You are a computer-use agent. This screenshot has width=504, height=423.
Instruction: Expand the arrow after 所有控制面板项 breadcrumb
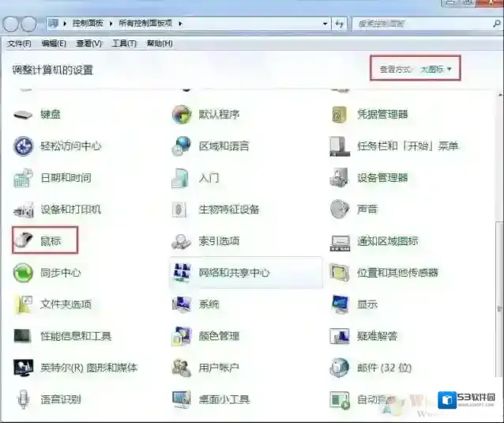180,24
